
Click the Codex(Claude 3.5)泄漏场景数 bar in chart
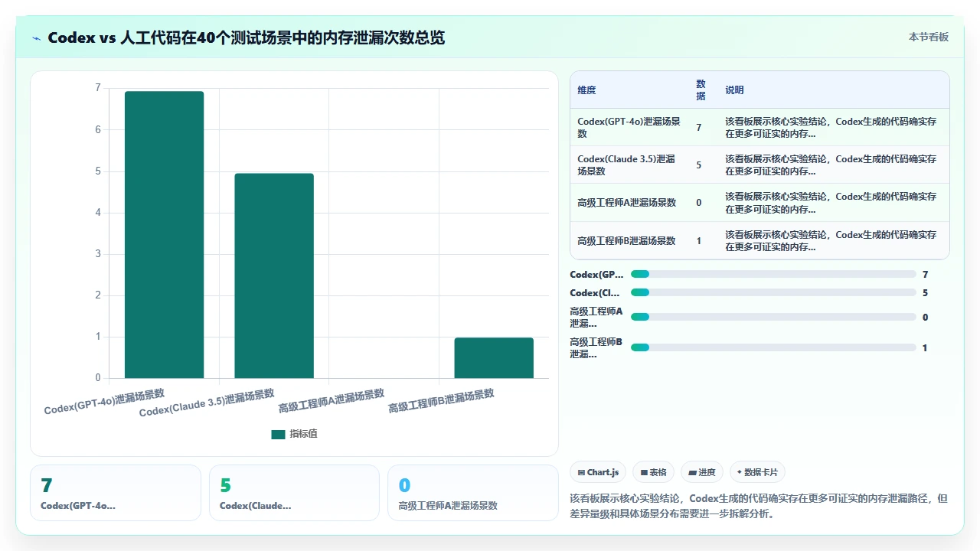pyautogui.click(x=274, y=275)
